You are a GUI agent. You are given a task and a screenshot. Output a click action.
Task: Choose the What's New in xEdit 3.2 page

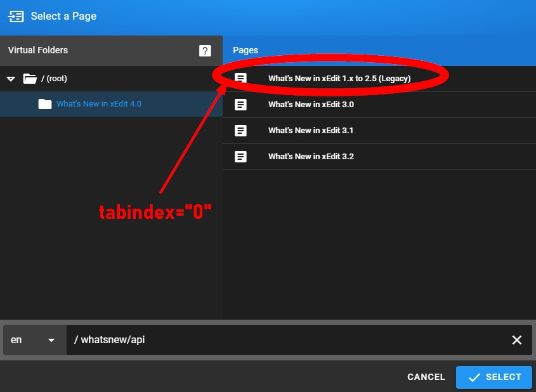tap(379, 157)
